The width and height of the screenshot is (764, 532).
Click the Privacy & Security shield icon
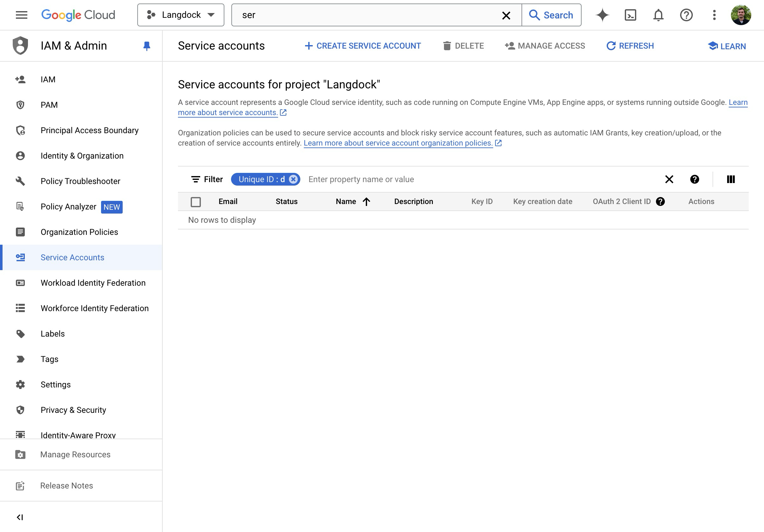tap(20, 410)
